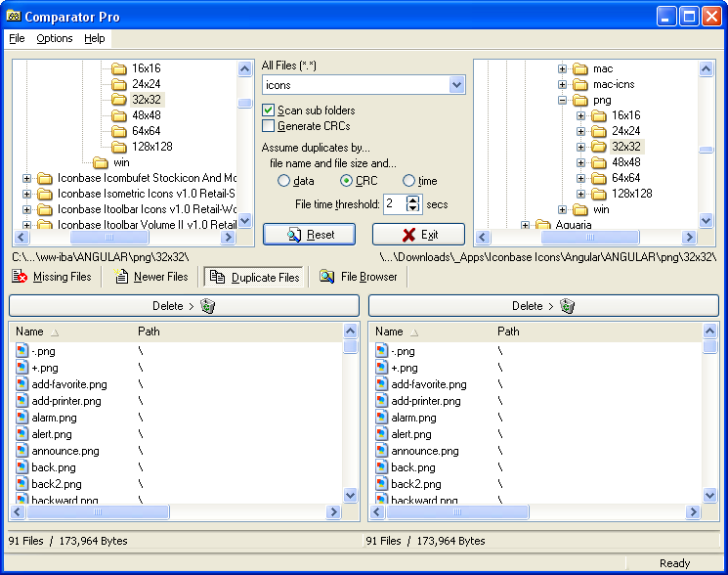The width and height of the screenshot is (728, 575).
Task: Open the Options menu
Action: (55, 38)
